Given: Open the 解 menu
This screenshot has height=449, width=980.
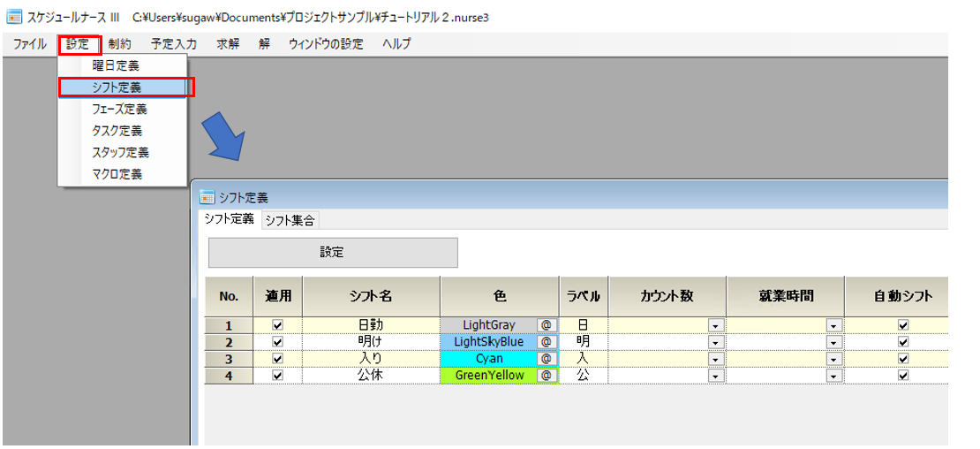Looking at the screenshot, I should click(x=264, y=44).
